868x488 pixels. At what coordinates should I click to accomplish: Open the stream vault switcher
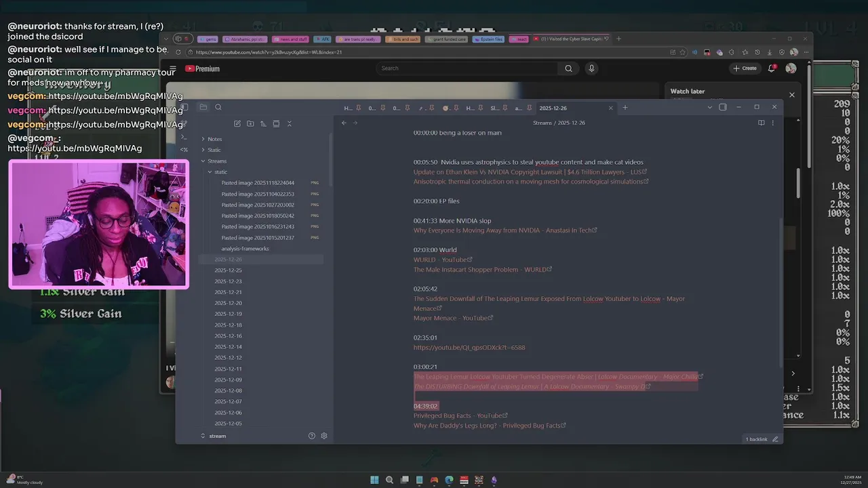coord(213,436)
